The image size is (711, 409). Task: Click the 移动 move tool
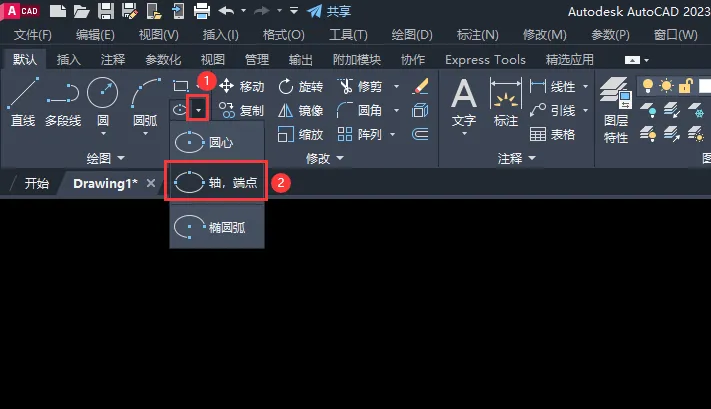pyautogui.click(x=241, y=86)
